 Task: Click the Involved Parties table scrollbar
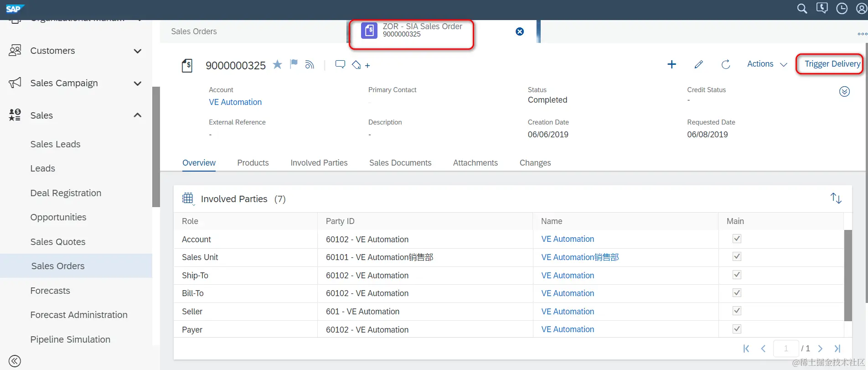pos(848,275)
